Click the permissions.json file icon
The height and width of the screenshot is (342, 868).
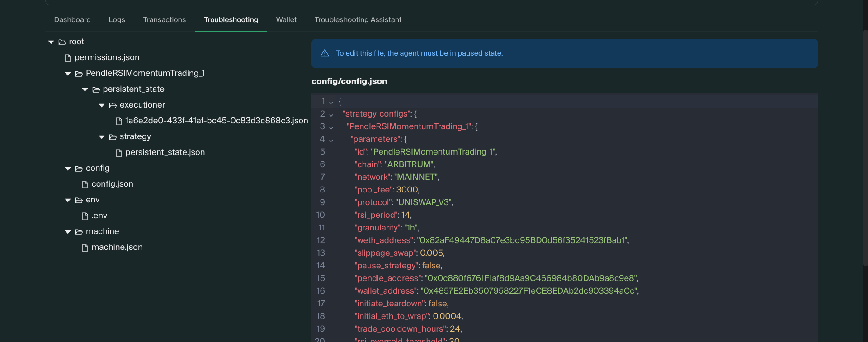point(68,58)
